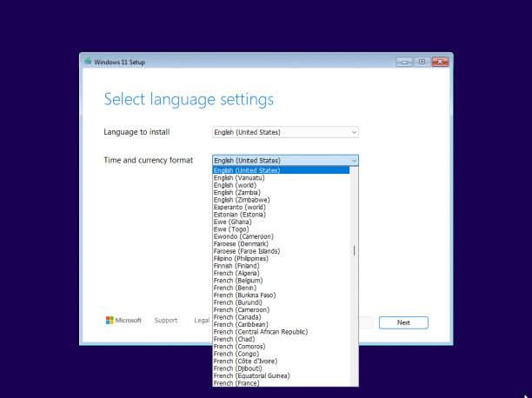Pick Filipino (Philippines)
The image size is (532, 398).
point(281,259)
